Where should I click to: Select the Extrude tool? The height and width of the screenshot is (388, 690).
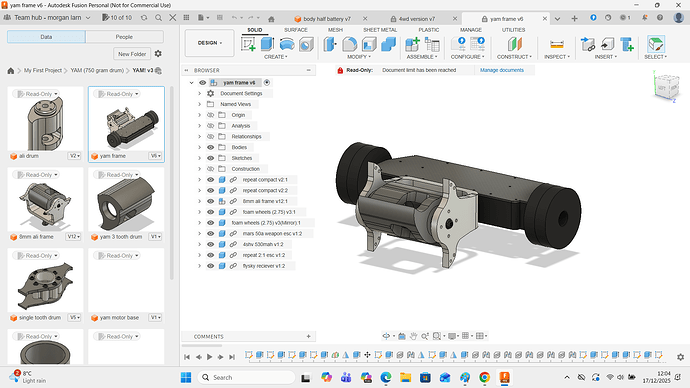pos(267,44)
